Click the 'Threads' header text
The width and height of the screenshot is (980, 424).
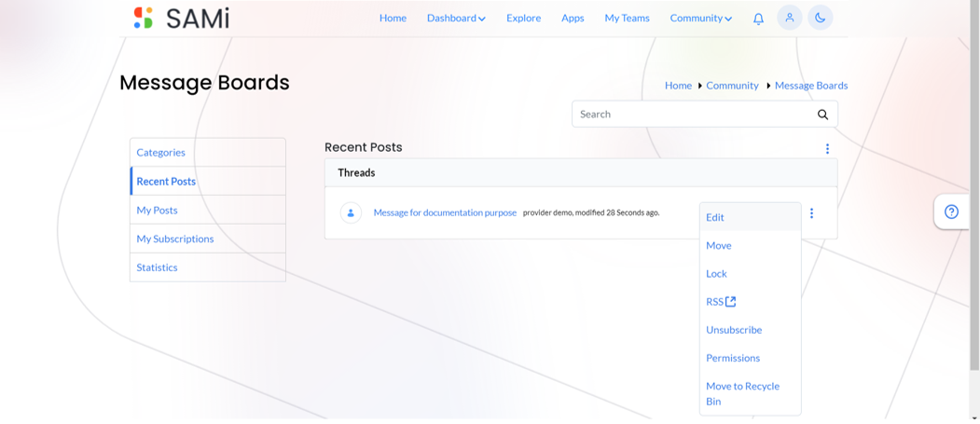356,172
